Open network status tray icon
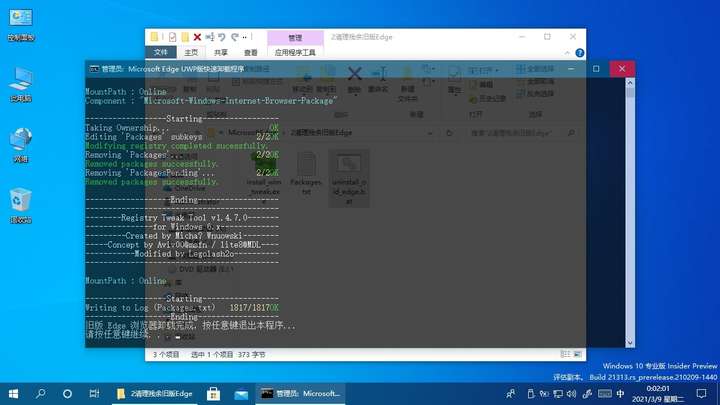 (558, 394)
